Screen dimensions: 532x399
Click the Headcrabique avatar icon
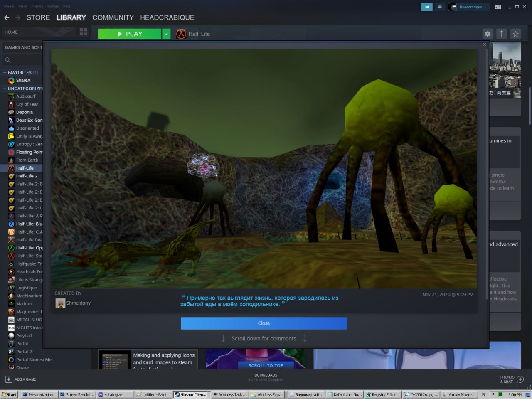pos(452,7)
